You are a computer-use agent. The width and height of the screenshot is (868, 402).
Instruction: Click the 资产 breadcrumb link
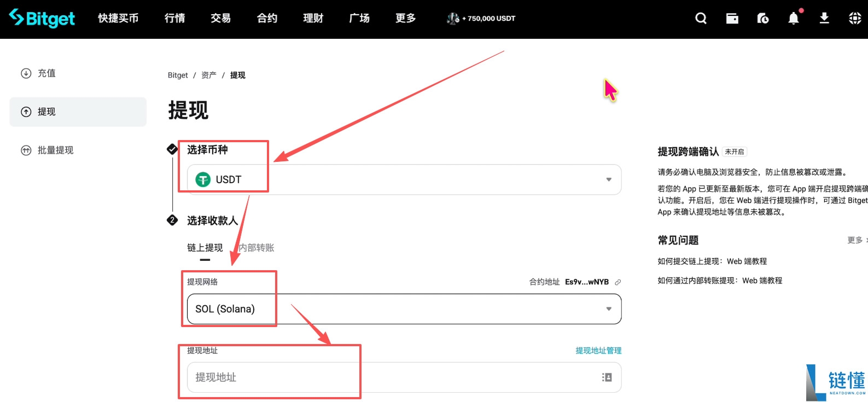point(208,75)
